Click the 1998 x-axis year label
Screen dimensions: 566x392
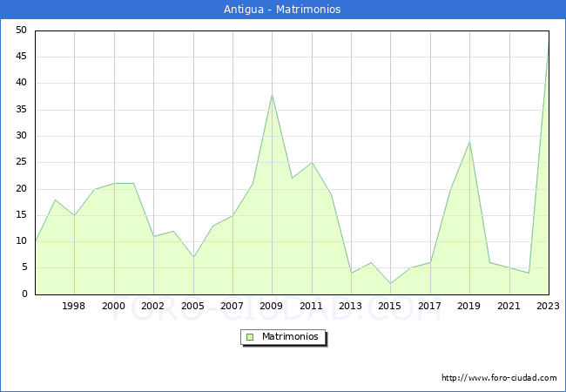pyautogui.click(x=74, y=306)
